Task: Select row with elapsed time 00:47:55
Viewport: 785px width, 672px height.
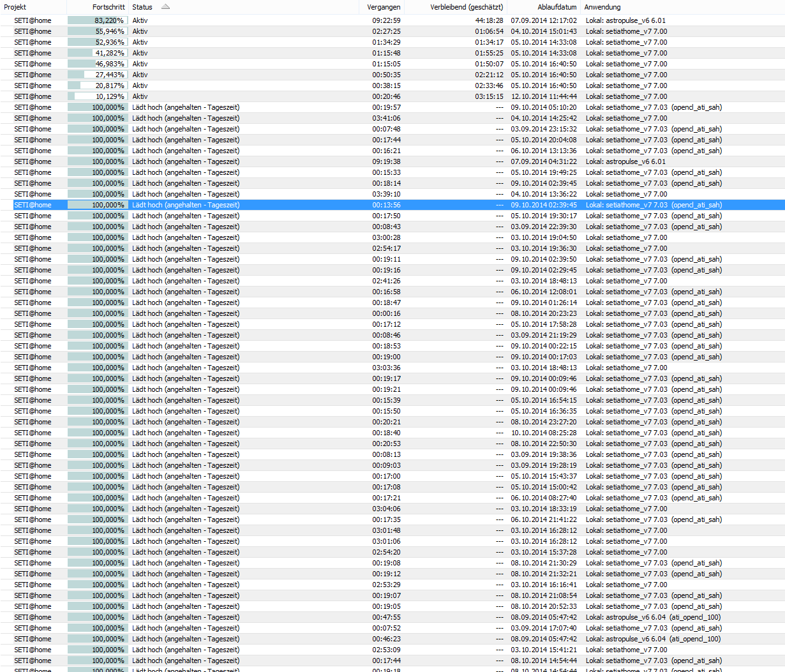Action: coord(392,617)
